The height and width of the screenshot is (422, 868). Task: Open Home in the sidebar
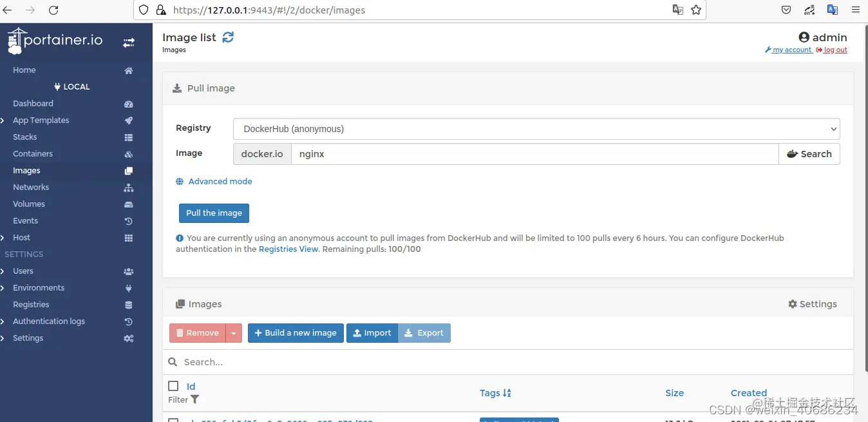click(24, 70)
